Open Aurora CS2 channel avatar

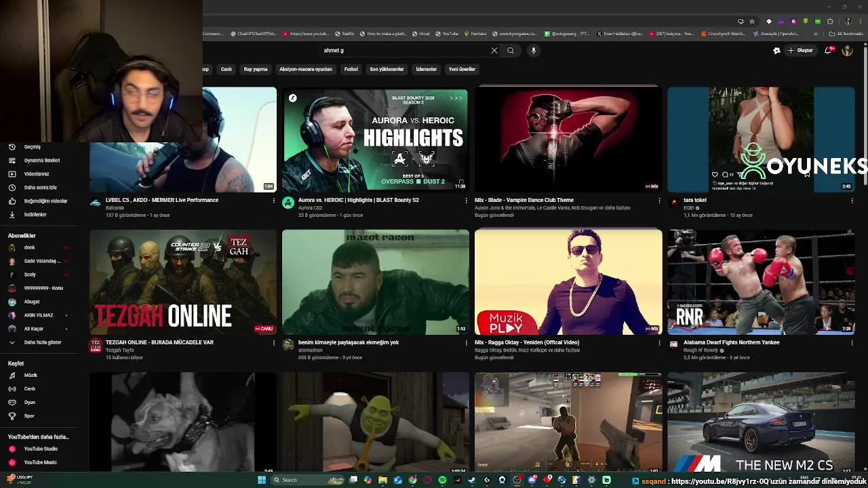pyautogui.click(x=288, y=202)
